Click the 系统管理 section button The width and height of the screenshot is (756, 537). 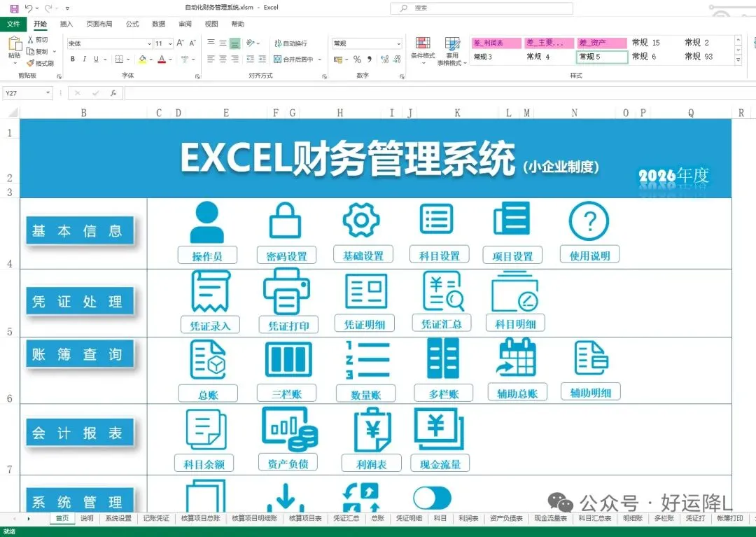pos(80,501)
